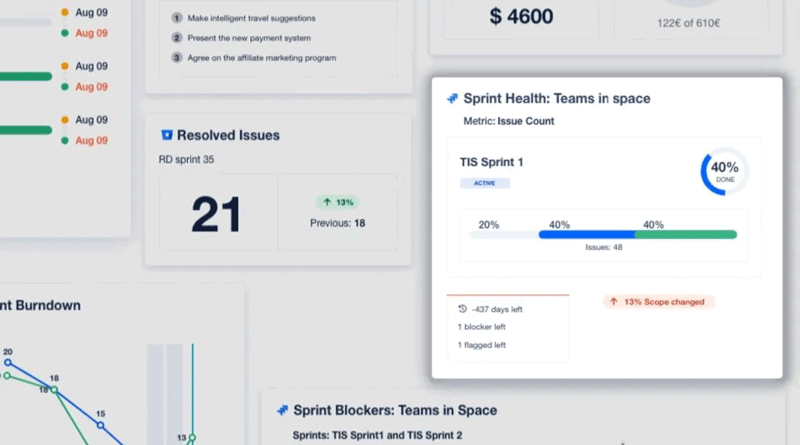Click the Jira icon beside Sprint Health title
The width and height of the screenshot is (800, 445).
[x=453, y=99]
